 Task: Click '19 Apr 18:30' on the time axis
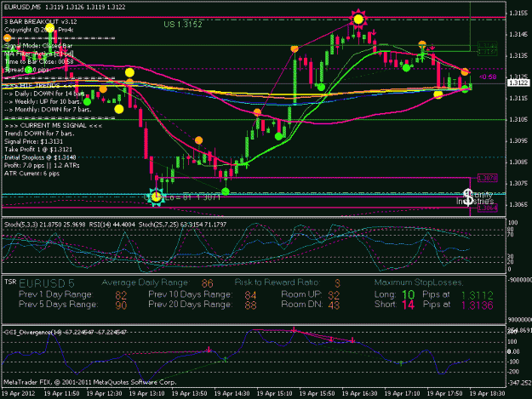(x=487, y=394)
